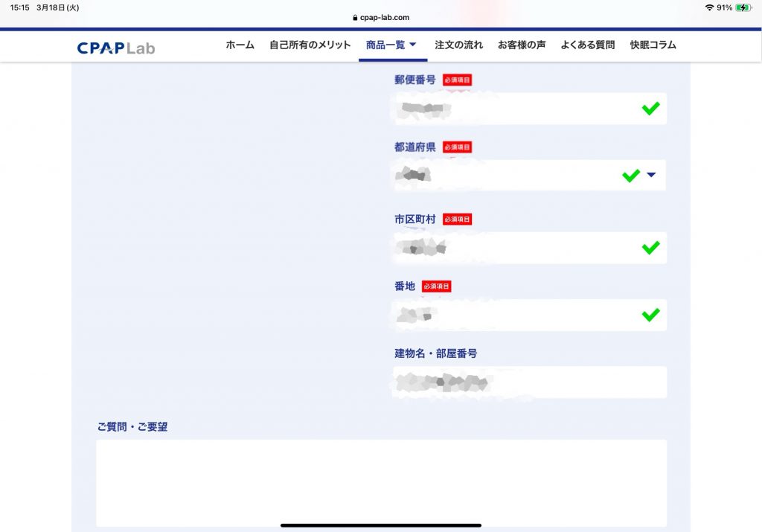Click the green checkmark in 都道府県 field

pos(631,176)
